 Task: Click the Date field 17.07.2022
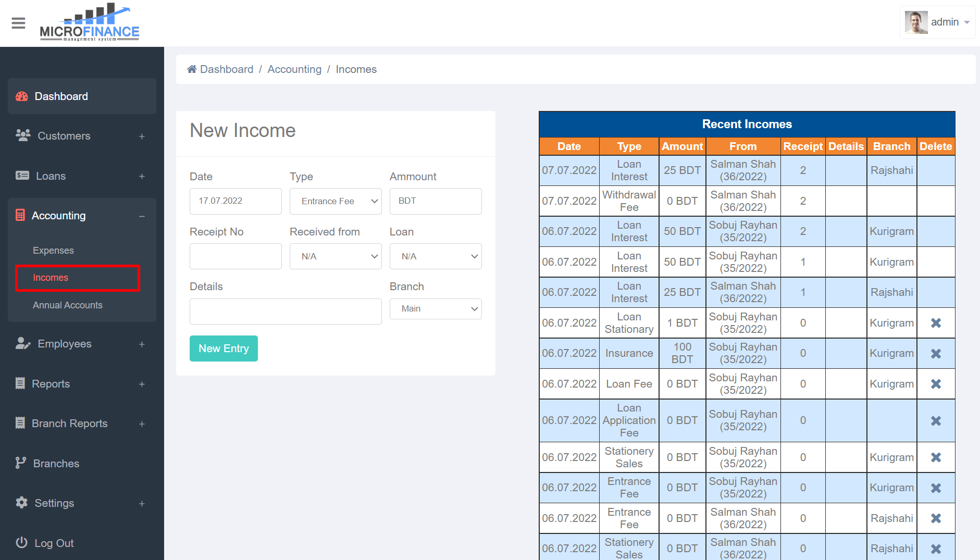coord(235,201)
